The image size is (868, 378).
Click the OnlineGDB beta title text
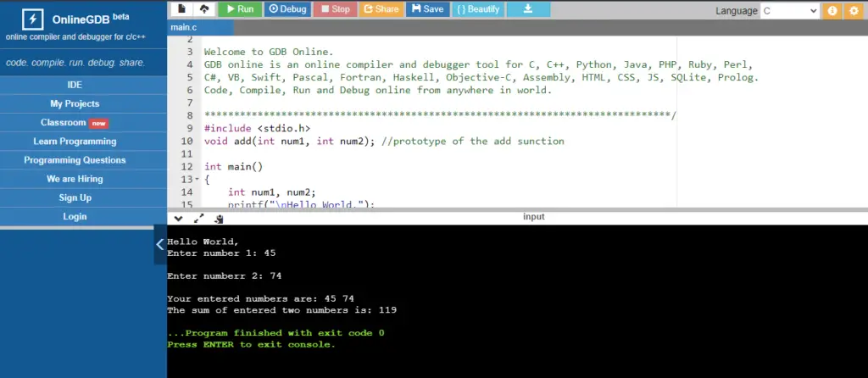90,19
